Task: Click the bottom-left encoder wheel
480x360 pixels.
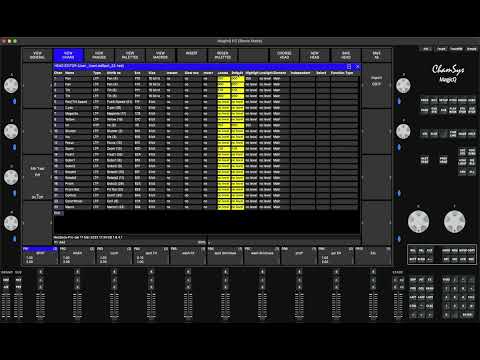Action: [x=11, y=223]
